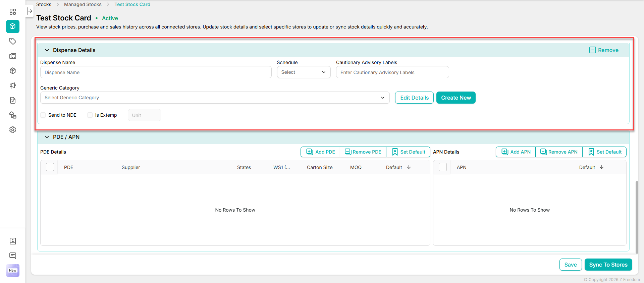Click the New badge icon in sidebar

pyautogui.click(x=13, y=271)
